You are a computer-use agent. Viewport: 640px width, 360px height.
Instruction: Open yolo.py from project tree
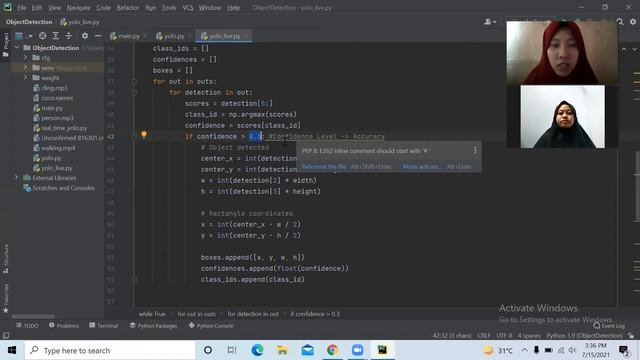point(51,158)
